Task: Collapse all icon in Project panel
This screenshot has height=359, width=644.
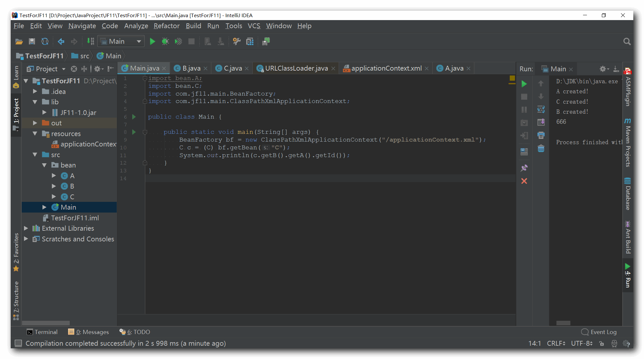Action: (x=84, y=69)
